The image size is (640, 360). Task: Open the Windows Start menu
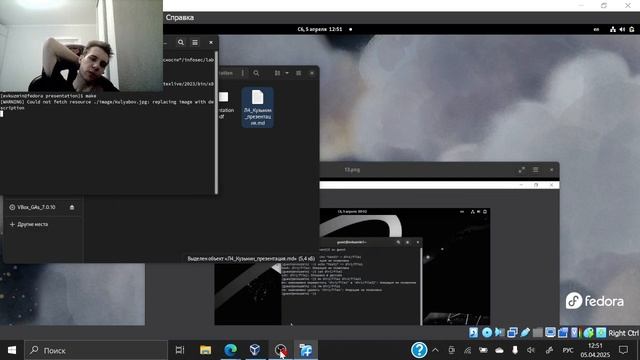click(x=12, y=350)
